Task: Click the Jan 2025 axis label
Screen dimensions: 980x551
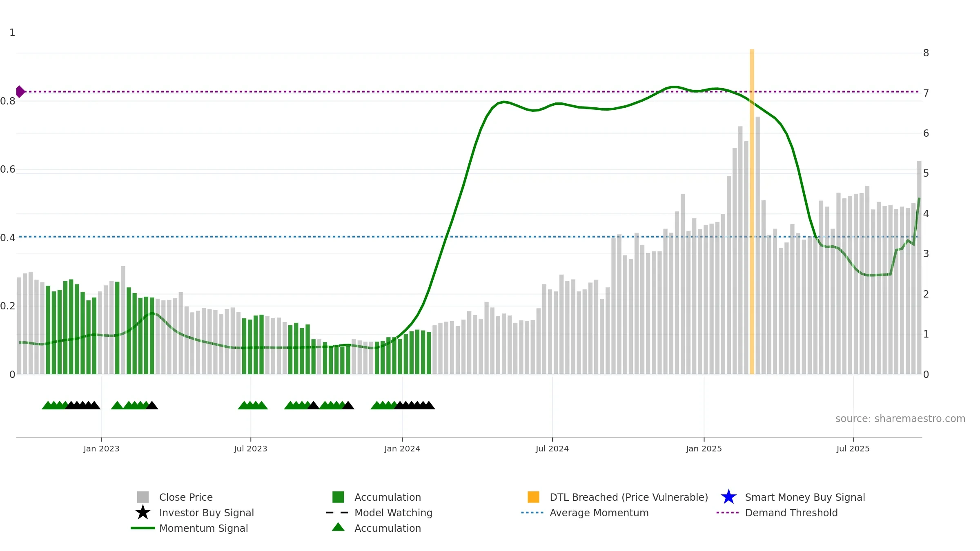Action: [x=704, y=449]
